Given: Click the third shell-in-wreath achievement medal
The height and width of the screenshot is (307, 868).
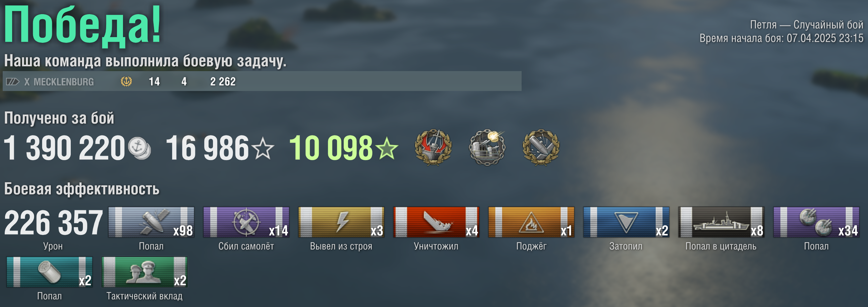Looking at the screenshot, I should coord(541,147).
